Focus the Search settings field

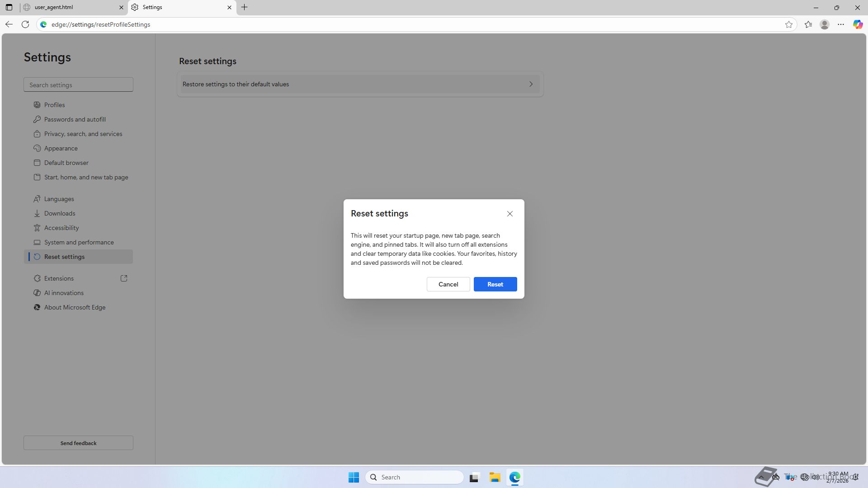[78, 85]
